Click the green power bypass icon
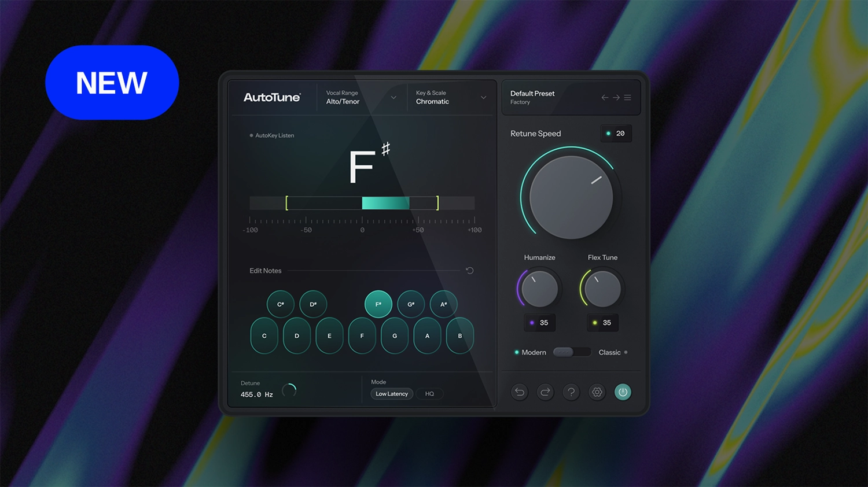Image resolution: width=868 pixels, height=487 pixels. (x=623, y=392)
